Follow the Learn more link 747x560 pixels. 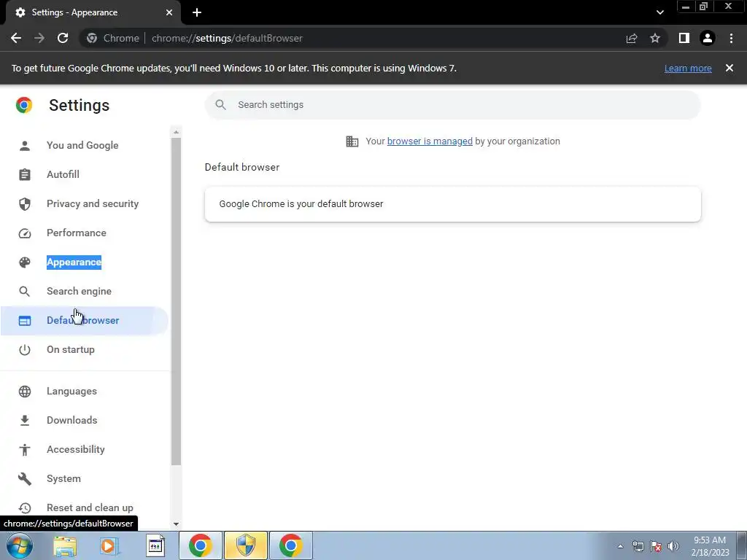688,68
